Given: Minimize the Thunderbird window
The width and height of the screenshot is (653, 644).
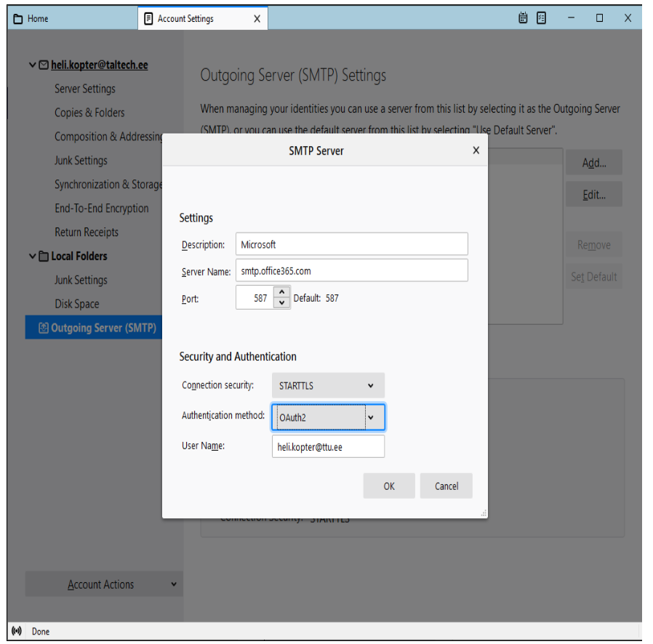Looking at the screenshot, I should [x=571, y=18].
